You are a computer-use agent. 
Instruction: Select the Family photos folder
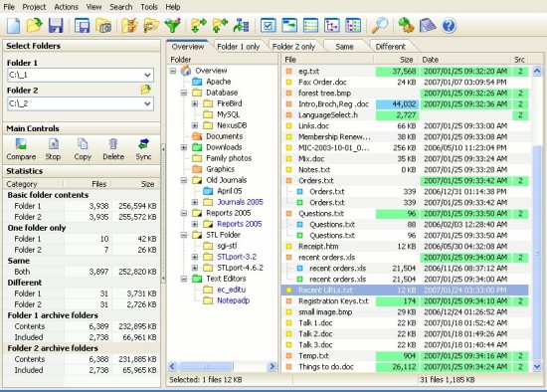tap(229, 158)
